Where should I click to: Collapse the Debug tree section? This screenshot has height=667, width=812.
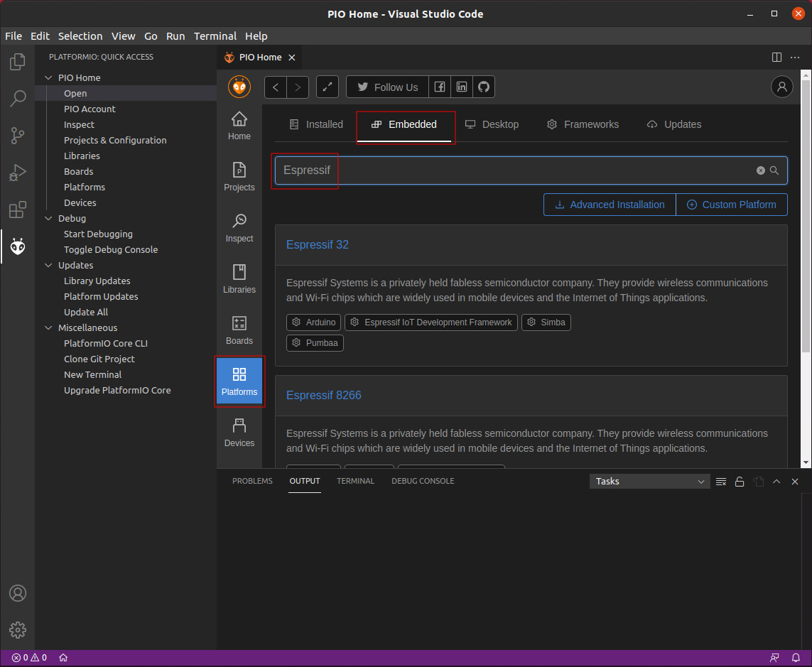pos(48,219)
